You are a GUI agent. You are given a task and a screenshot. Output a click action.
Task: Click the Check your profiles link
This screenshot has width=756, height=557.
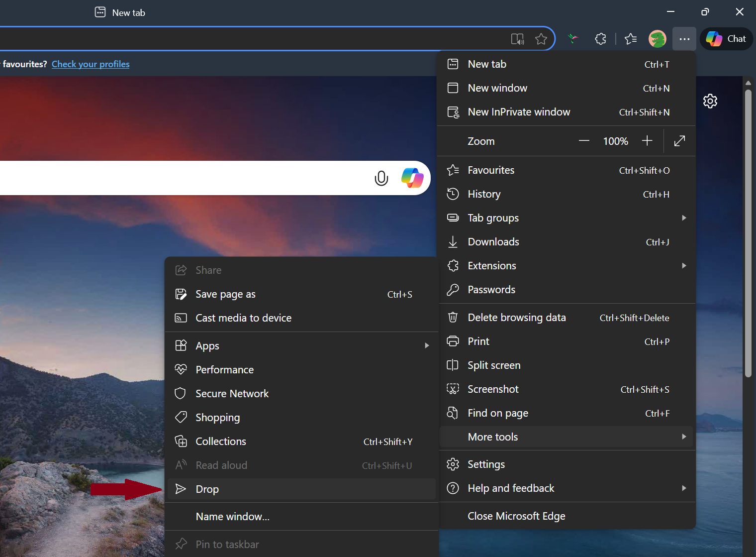click(x=91, y=64)
